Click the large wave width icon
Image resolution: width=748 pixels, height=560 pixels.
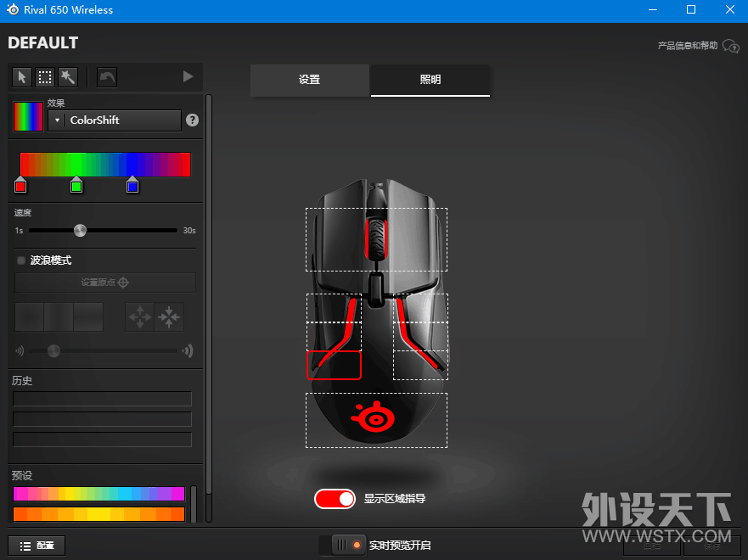tap(188, 351)
